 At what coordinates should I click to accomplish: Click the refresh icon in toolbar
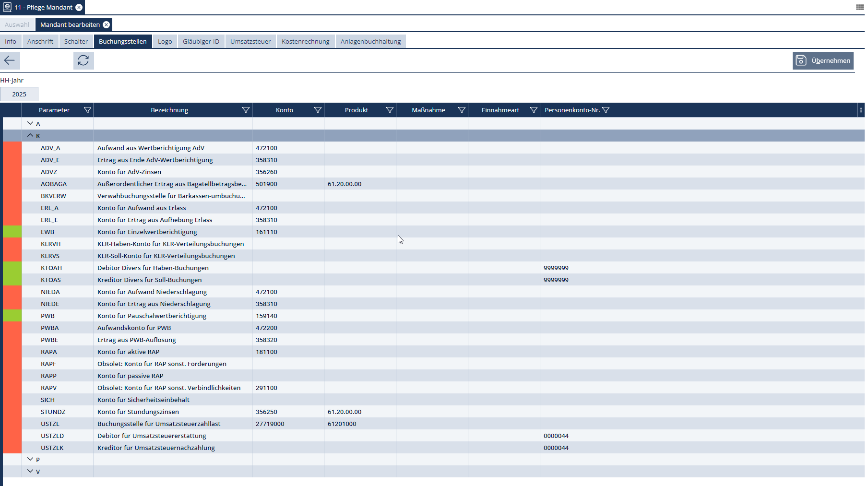(83, 60)
